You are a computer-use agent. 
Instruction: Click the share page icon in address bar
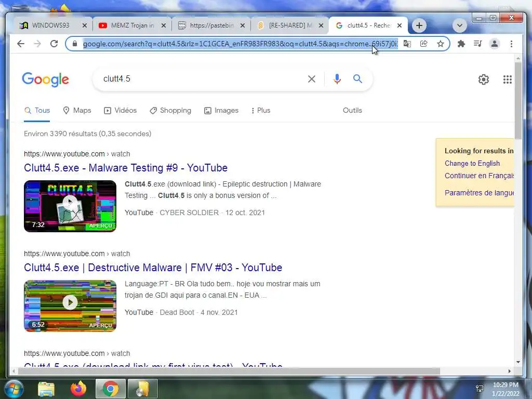pos(424,44)
